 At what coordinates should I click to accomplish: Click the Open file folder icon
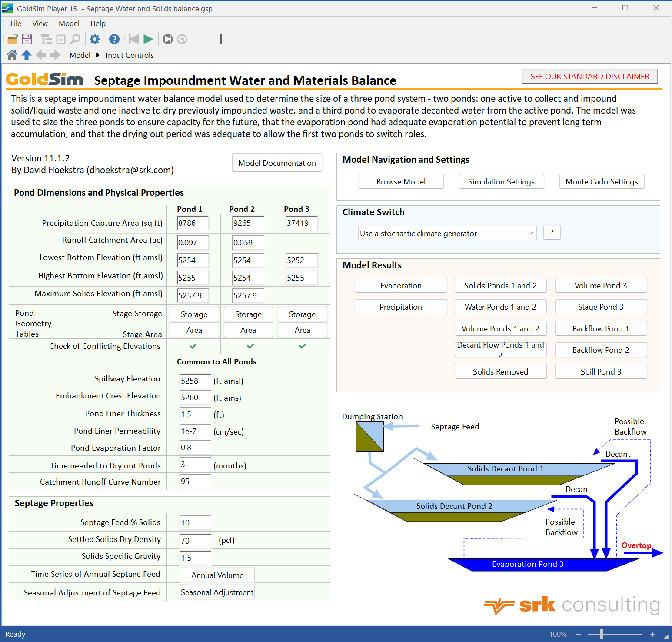tap(13, 39)
